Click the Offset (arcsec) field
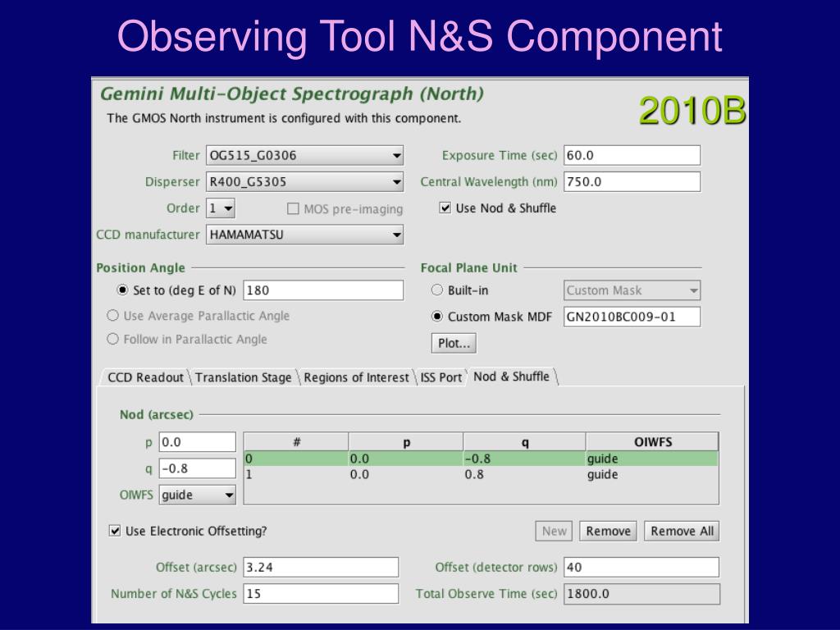This screenshot has width=840, height=630. click(x=321, y=568)
